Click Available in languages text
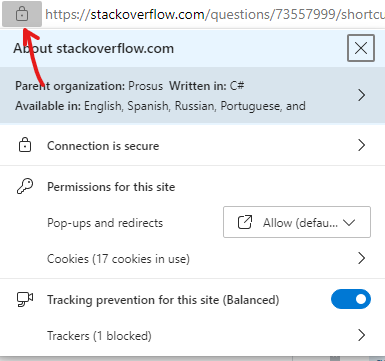 click(160, 106)
